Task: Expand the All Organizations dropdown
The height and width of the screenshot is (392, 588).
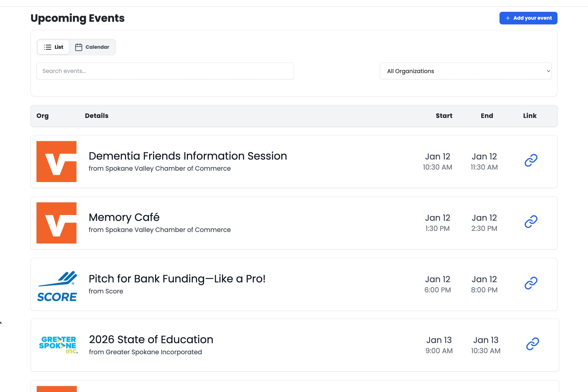Action: (x=465, y=71)
